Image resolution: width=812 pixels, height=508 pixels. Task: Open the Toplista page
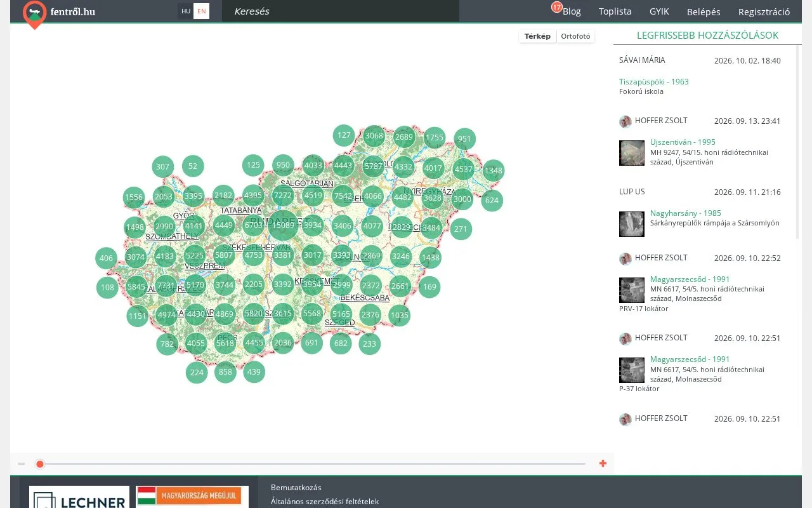pyautogui.click(x=615, y=11)
